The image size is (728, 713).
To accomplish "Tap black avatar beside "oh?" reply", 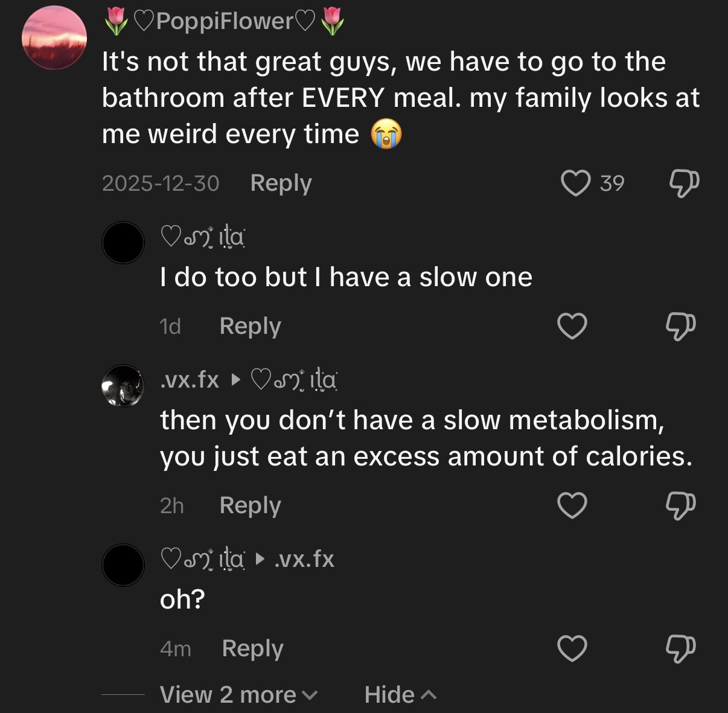I will pyautogui.click(x=123, y=564).
